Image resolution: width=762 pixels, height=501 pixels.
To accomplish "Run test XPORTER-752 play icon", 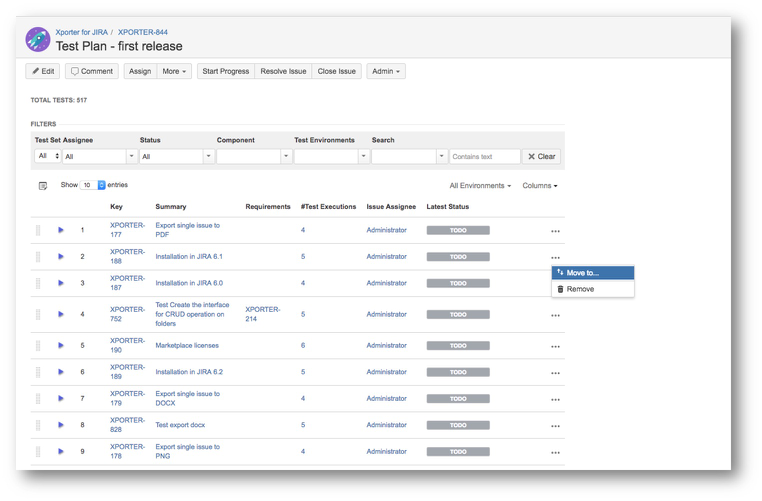I will [x=61, y=314].
